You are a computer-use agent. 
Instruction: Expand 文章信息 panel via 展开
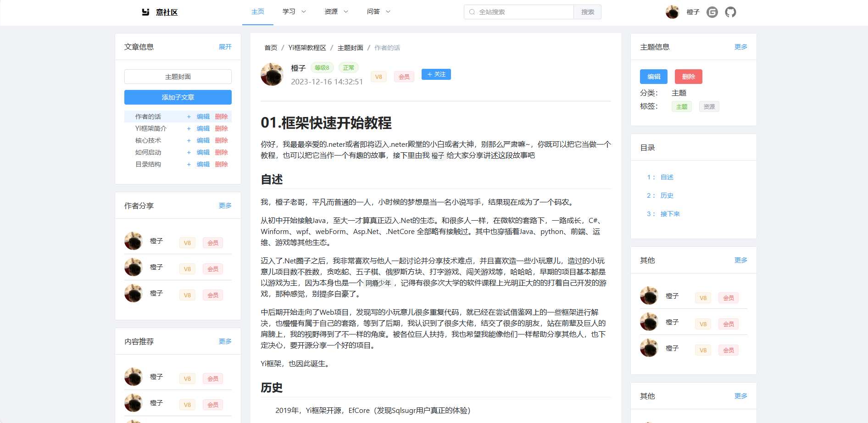pos(225,47)
